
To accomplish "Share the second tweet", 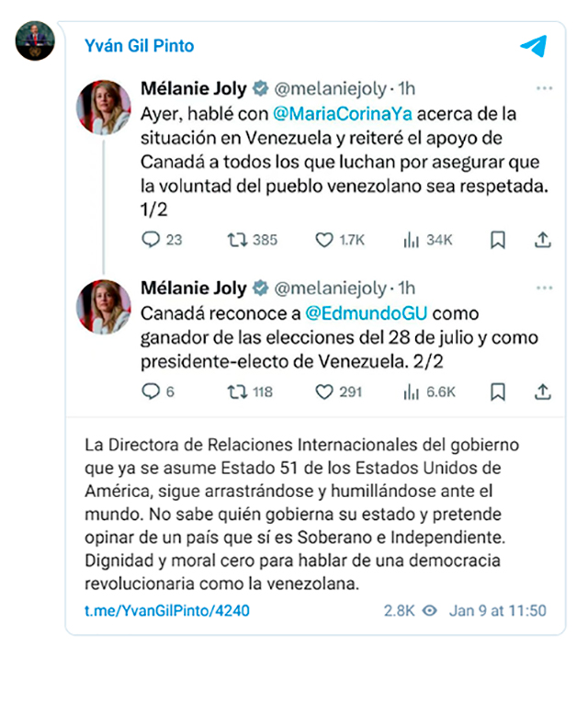I will [x=543, y=391].
